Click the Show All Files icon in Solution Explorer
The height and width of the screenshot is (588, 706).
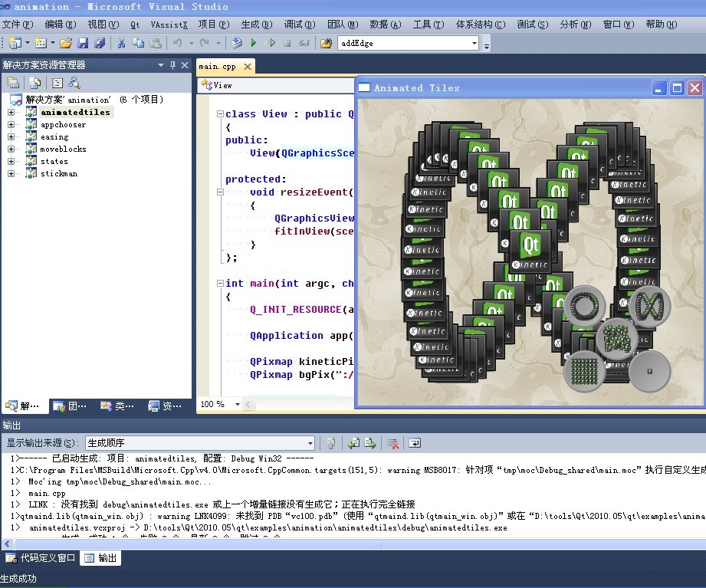[34, 83]
